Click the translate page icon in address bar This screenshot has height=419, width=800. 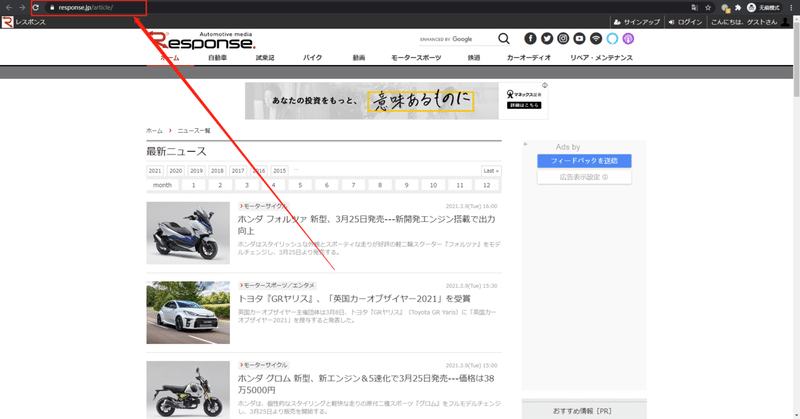pyautogui.click(x=694, y=8)
